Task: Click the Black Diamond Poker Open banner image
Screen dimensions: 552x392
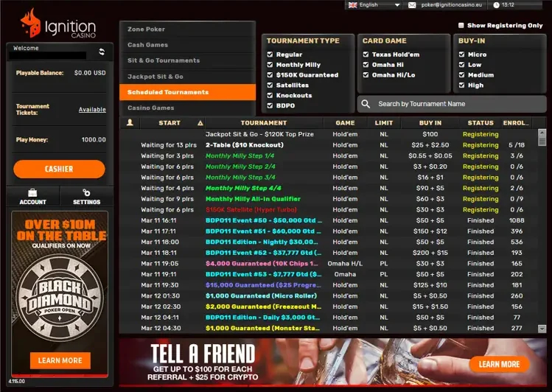Action: click(60, 294)
